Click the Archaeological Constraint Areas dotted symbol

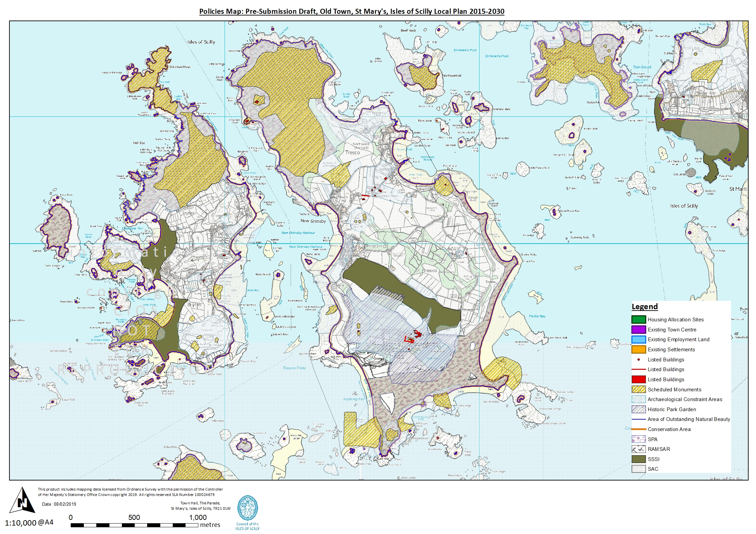[638, 399]
